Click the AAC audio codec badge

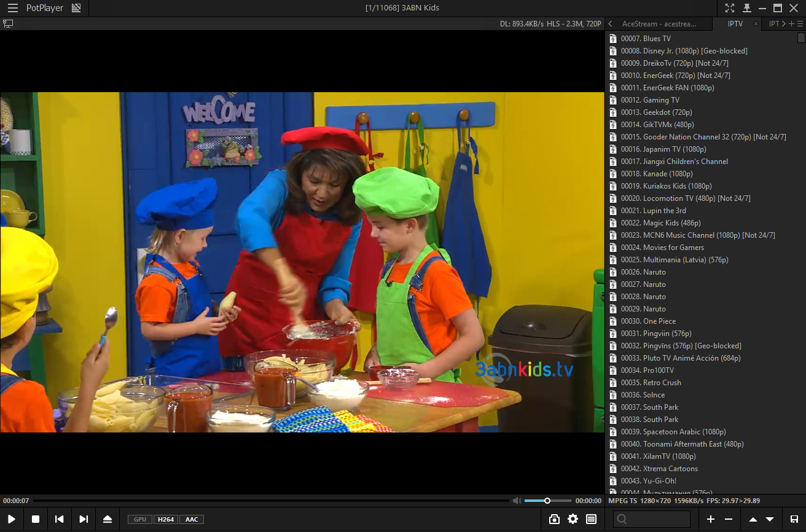click(x=192, y=519)
